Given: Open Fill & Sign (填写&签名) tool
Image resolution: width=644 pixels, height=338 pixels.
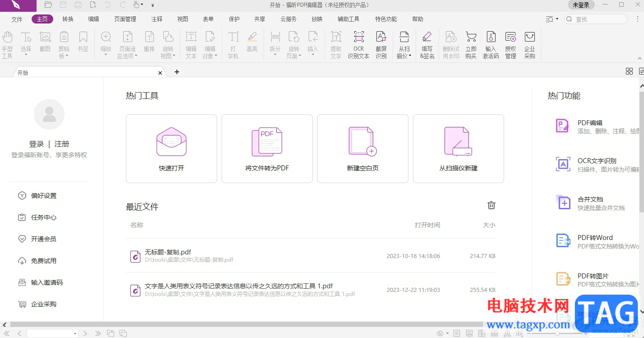Looking at the screenshot, I should [x=427, y=45].
